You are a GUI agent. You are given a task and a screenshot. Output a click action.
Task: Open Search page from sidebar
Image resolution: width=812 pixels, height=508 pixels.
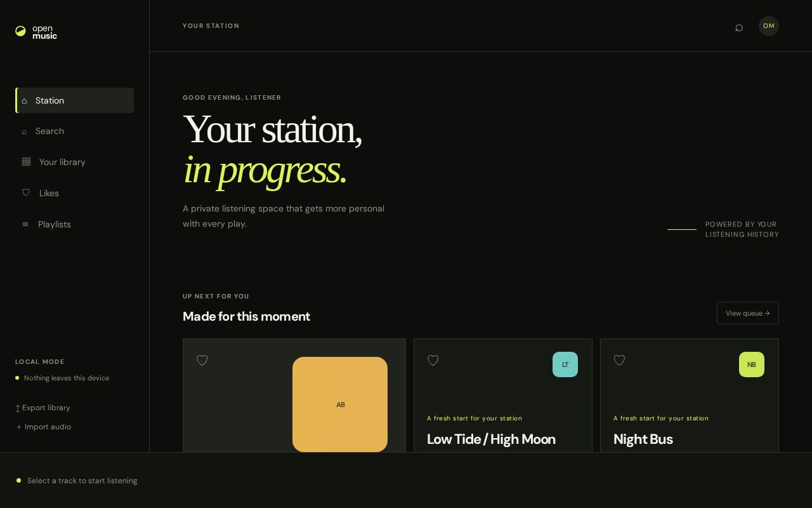(x=75, y=131)
